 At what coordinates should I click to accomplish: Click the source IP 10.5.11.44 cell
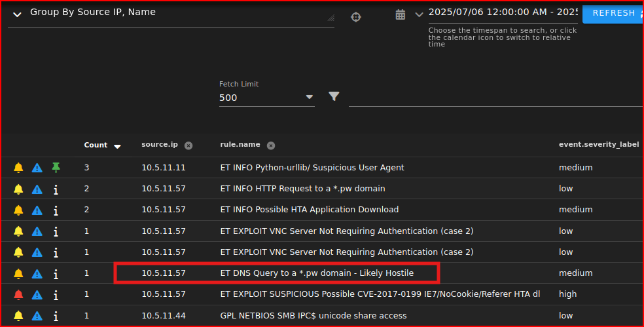coord(164,316)
